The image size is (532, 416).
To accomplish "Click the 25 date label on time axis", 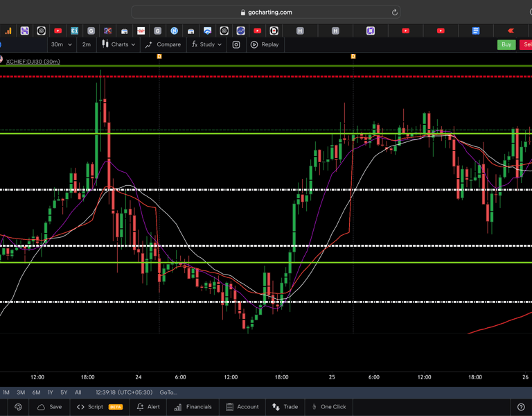I will click(332, 377).
